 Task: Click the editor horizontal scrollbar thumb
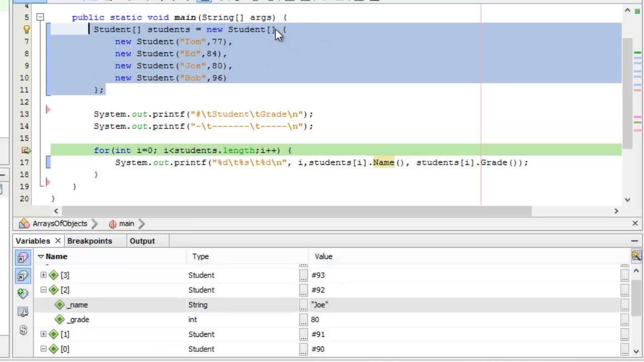click(297, 211)
